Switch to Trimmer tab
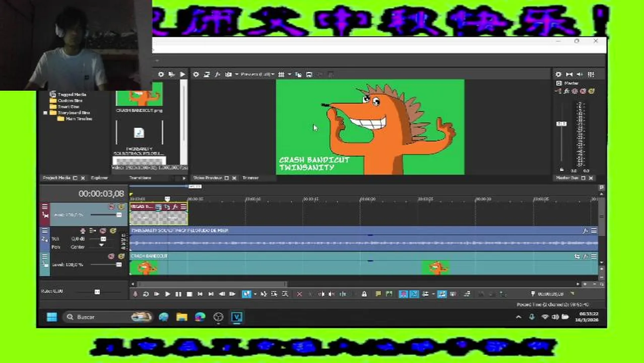 coord(250,178)
